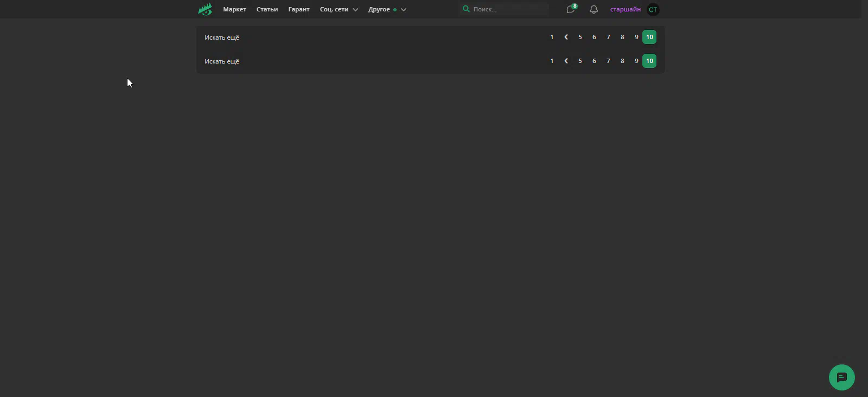Screen dimensions: 868x397
Task: Go to page 1 in top pagination
Action: (x=552, y=37)
